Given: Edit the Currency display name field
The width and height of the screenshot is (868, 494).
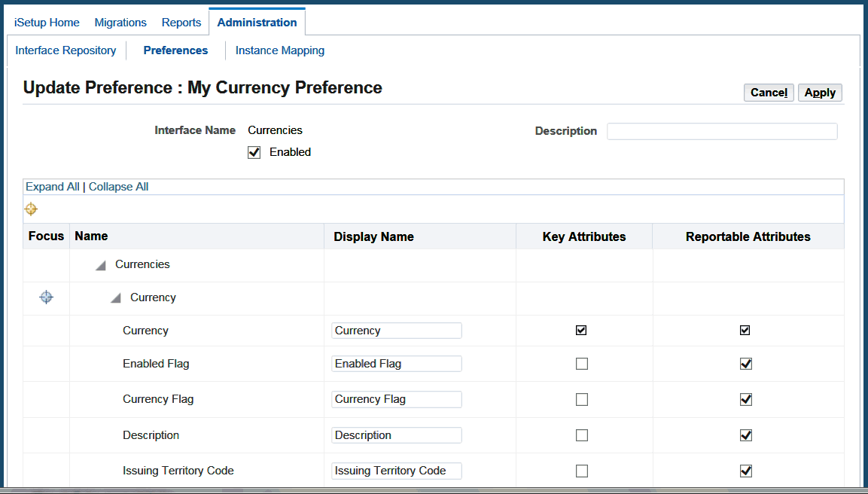Looking at the screenshot, I should point(396,331).
